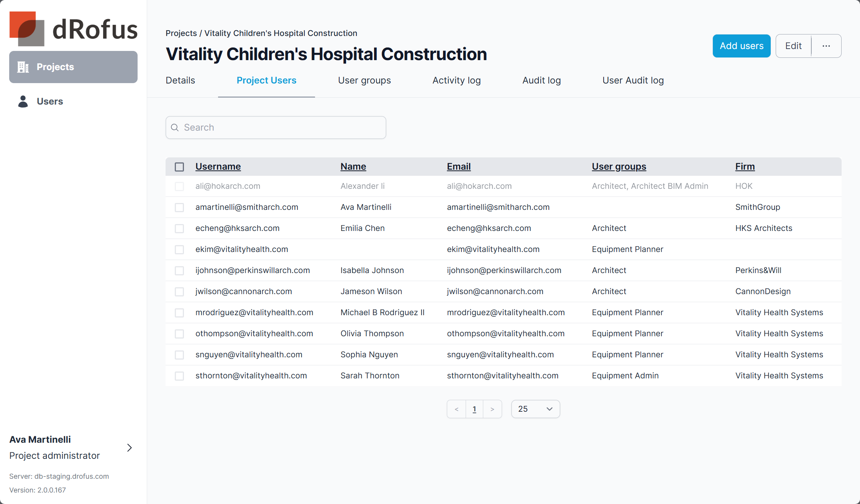Check the box for Sarah Thornton
Image resolution: width=860 pixels, height=504 pixels.
pyautogui.click(x=179, y=376)
